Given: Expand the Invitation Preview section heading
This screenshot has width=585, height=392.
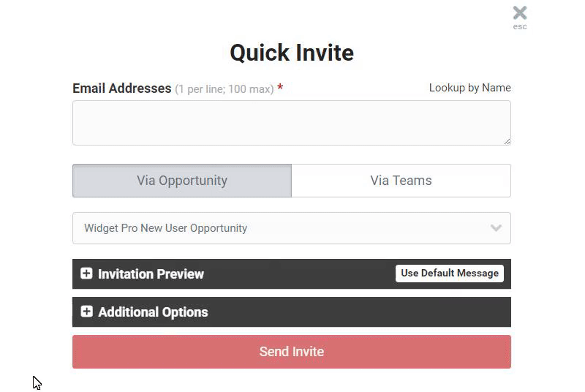Looking at the screenshot, I should coord(151,274).
